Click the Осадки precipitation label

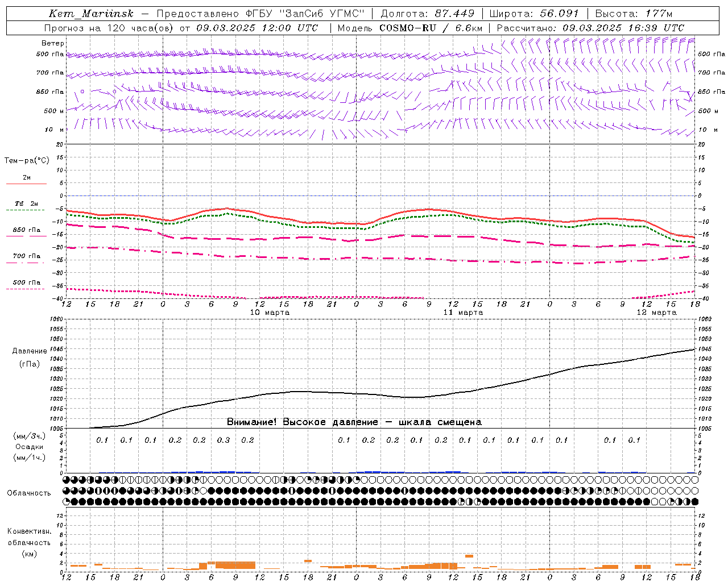coord(30,447)
